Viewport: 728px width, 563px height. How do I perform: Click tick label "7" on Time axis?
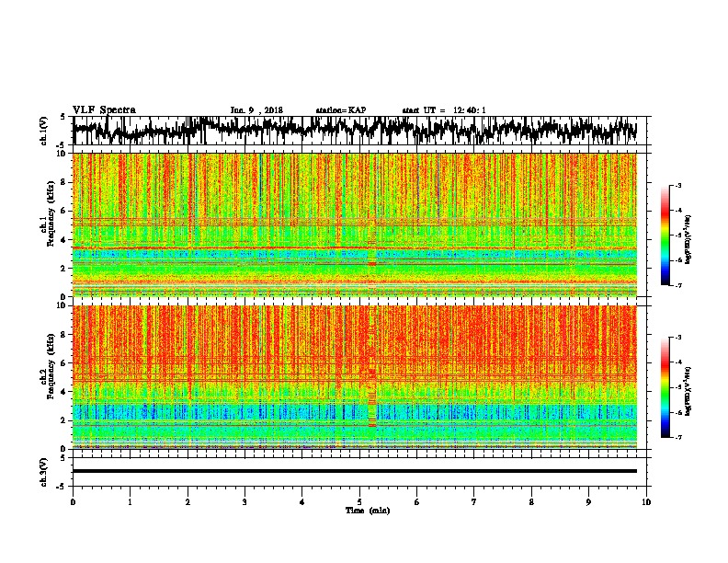(x=474, y=502)
